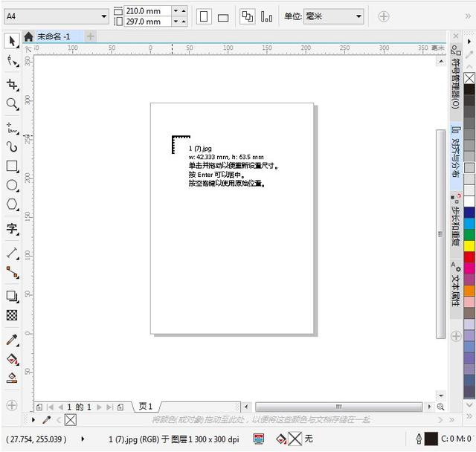476x452 pixels.
Task: Open document palette flyout arrow
Action: click(33, 420)
